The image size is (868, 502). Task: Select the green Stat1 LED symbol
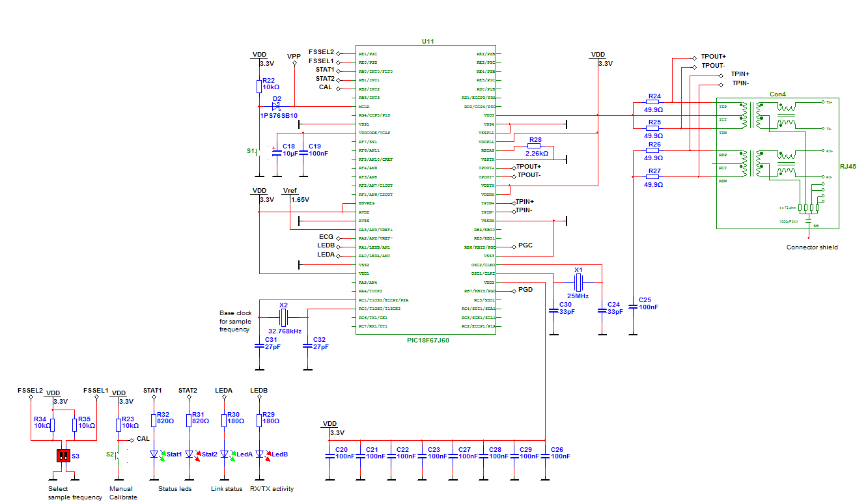pyautogui.click(x=154, y=454)
